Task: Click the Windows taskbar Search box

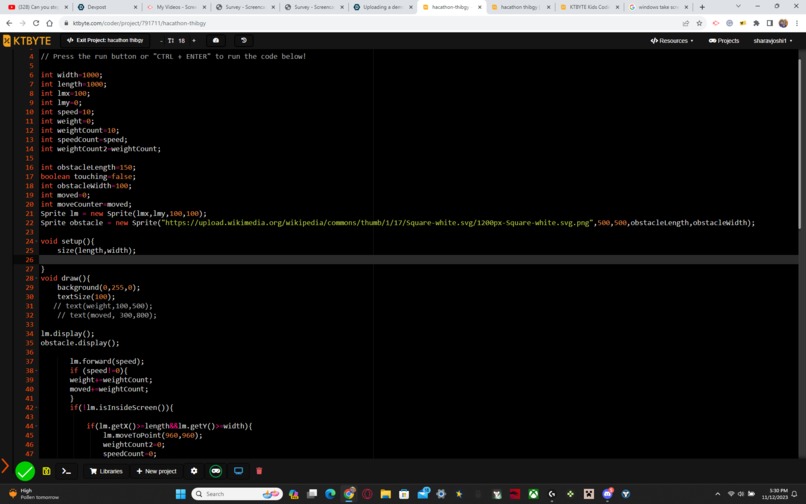Action: (237, 494)
